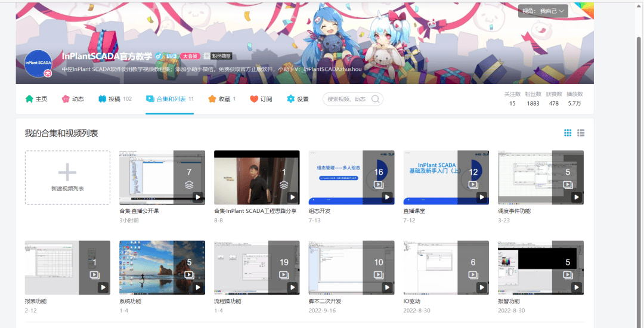View the 粉丝数 1883 followers count
The image size is (644, 328).
tap(533, 98)
